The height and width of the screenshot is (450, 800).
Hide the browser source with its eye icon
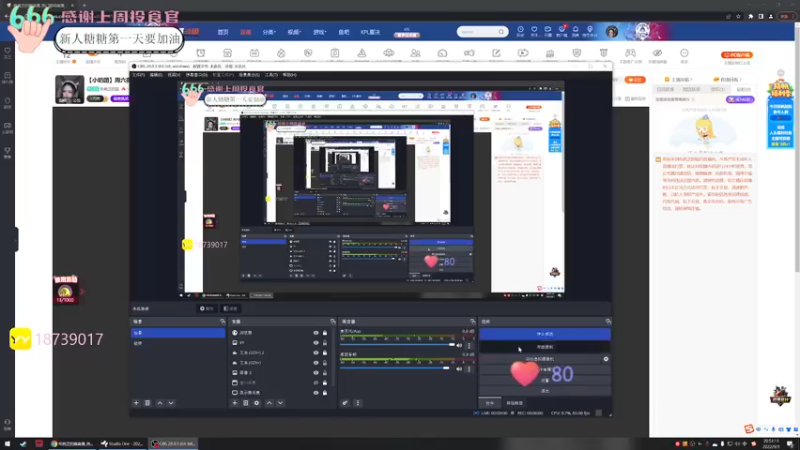tap(316, 333)
